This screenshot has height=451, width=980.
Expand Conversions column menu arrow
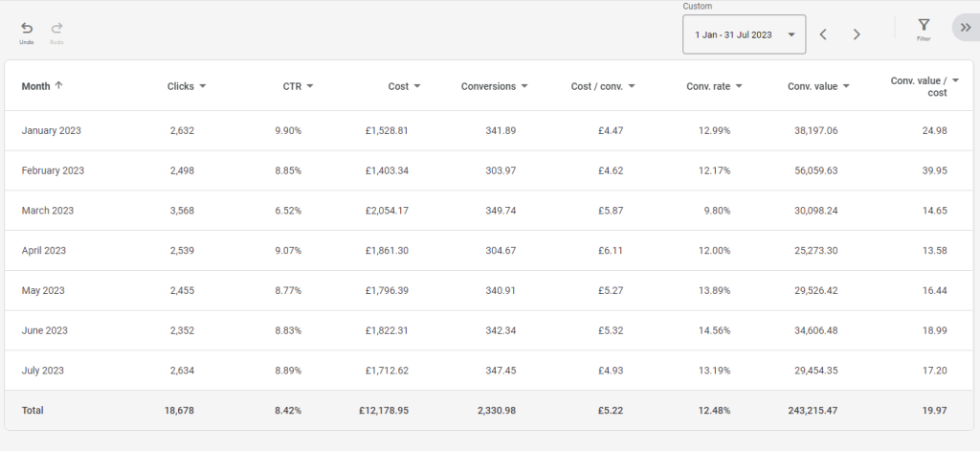pyautogui.click(x=524, y=86)
